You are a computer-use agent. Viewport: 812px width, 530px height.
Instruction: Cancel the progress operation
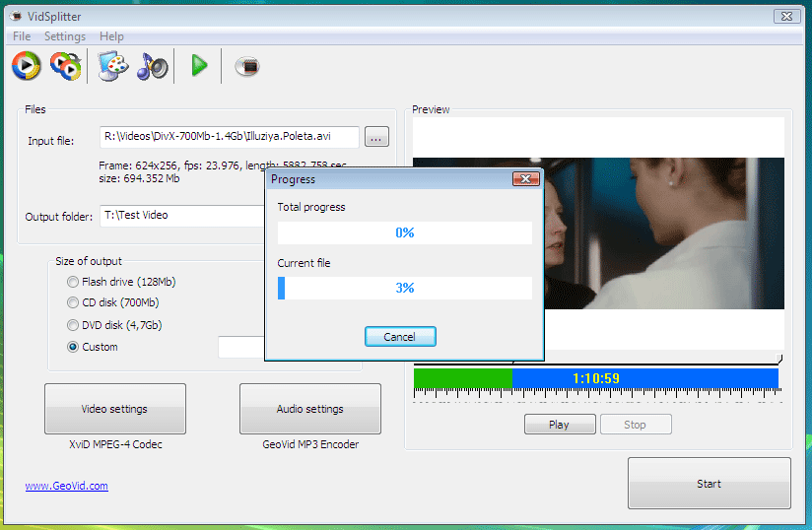tap(400, 337)
